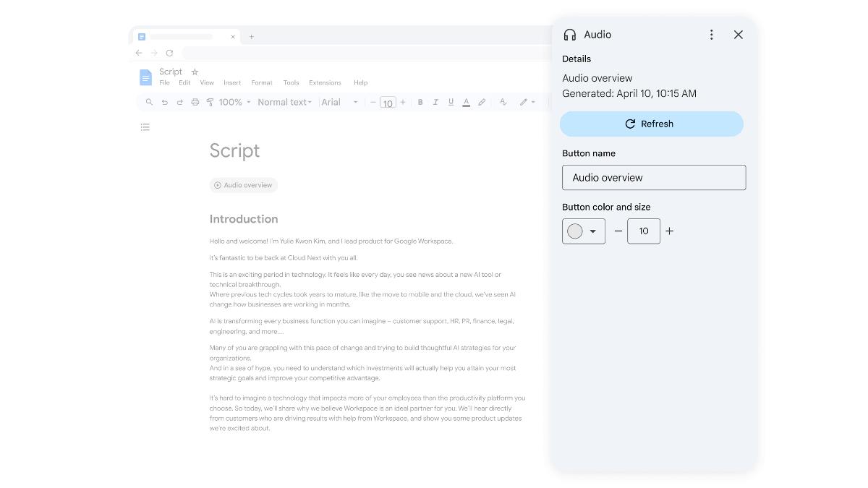Toggle underline formatting
The image size is (868, 488).
tap(451, 102)
